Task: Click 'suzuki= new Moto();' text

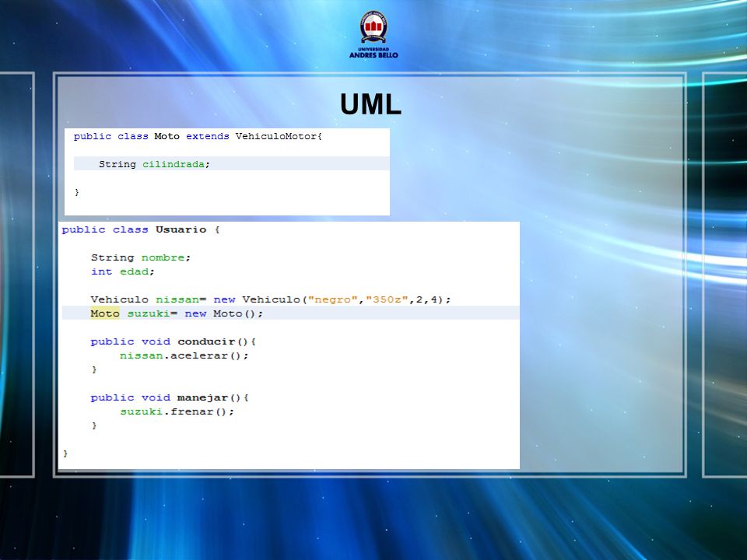Action: pyautogui.click(x=195, y=313)
